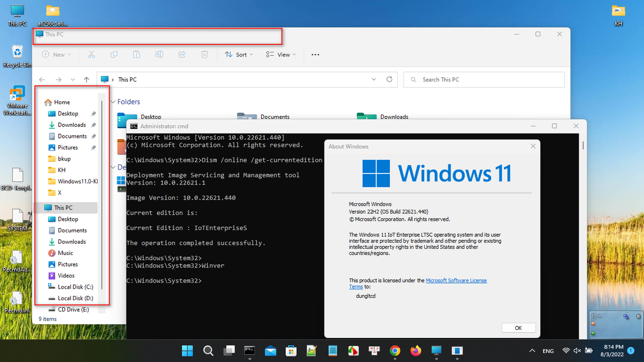Image resolution: width=644 pixels, height=362 pixels.
Task: Click the Delete trash icon in Explorer toolbar
Action: (205, 54)
